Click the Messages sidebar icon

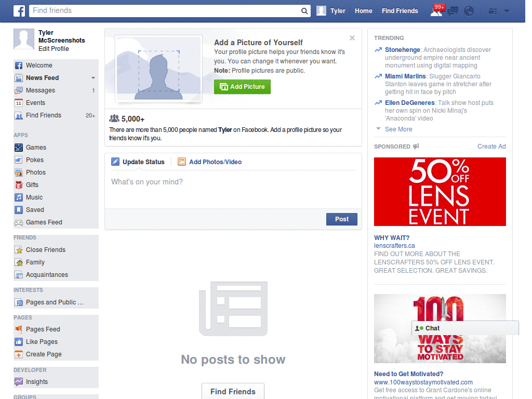(x=19, y=90)
